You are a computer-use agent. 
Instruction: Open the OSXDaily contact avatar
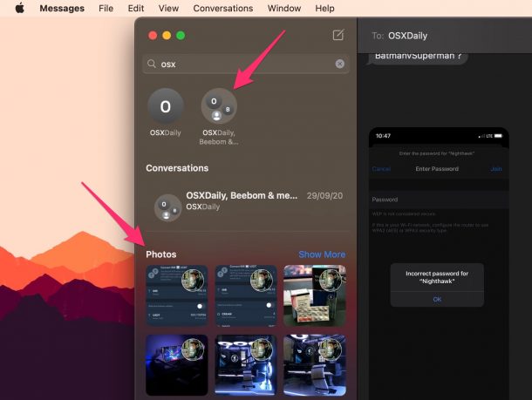click(x=166, y=106)
